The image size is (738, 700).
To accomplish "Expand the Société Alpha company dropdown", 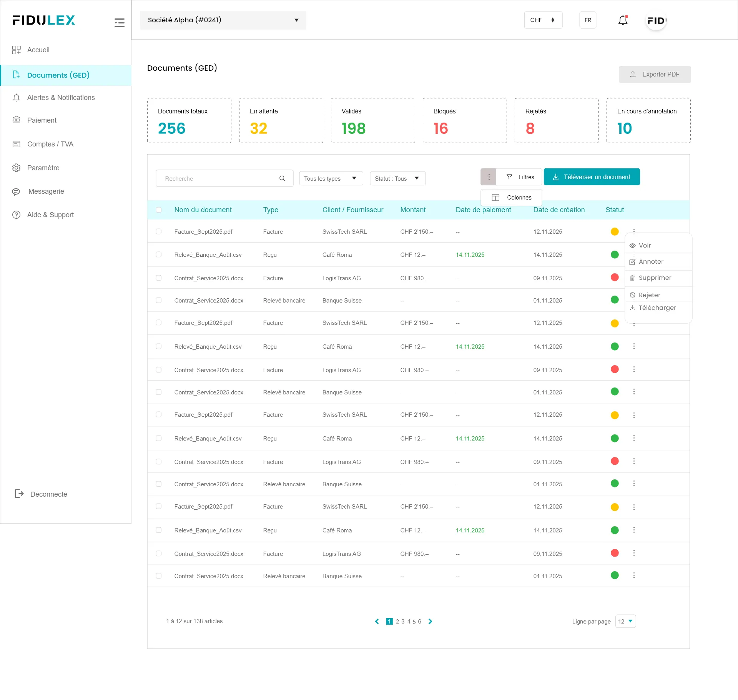I will (223, 20).
